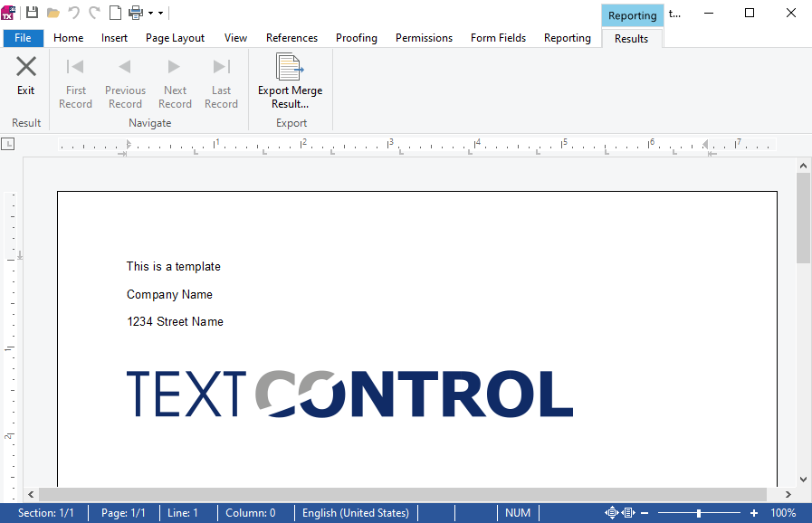This screenshot has width=812, height=523.
Task: Minimize the application window
Action: click(709, 13)
